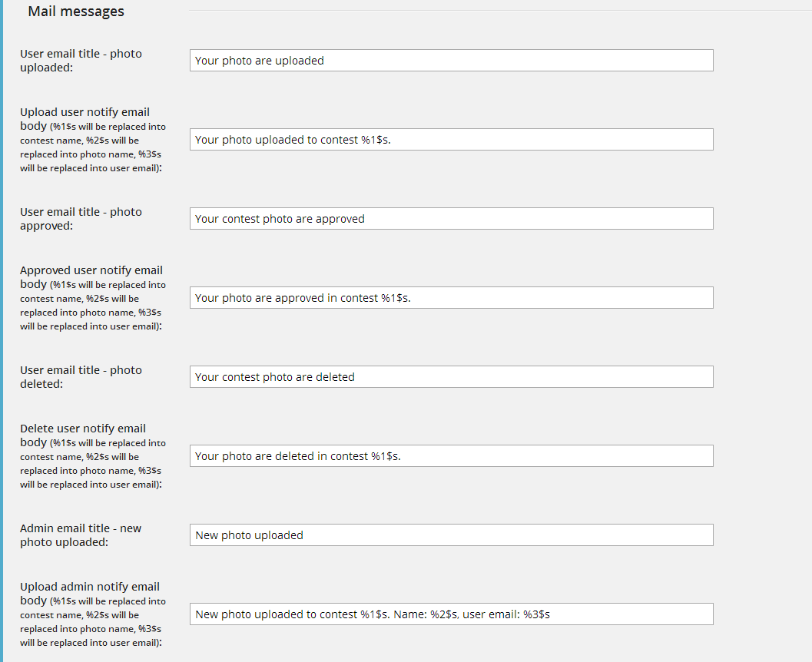Click the 'User email title - photo uploaded' label
Viewport: 812px width, 662px height.
point(81,61)
